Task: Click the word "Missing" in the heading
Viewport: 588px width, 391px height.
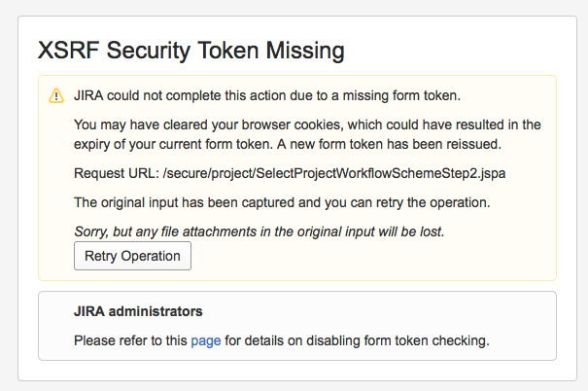Action: pyautogui.click(x=305, y=51)
